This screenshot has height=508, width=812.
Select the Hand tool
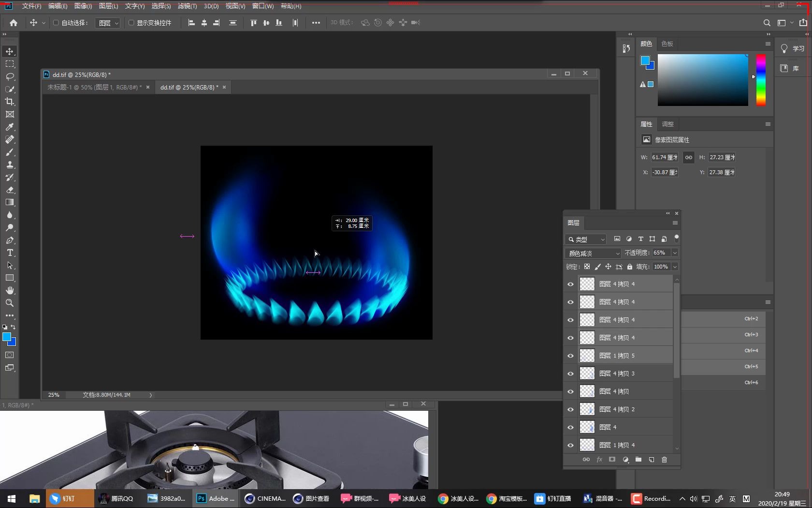[x=10, y=290]
